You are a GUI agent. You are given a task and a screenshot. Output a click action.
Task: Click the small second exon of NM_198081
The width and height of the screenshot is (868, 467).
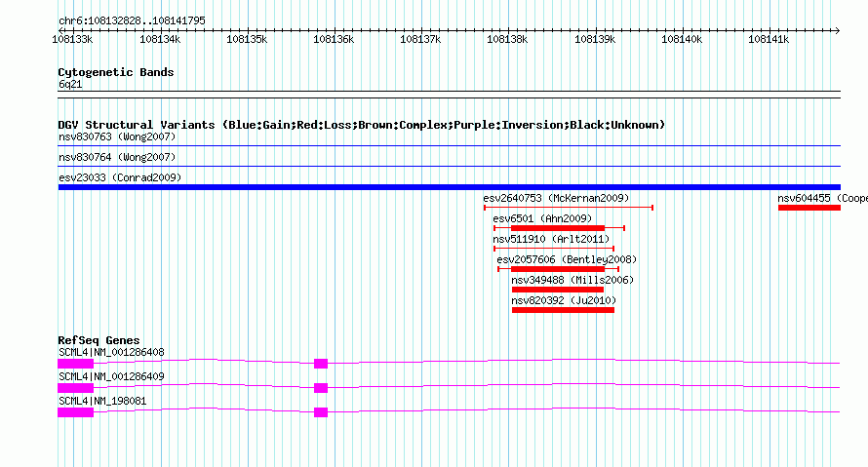point(321,412)
